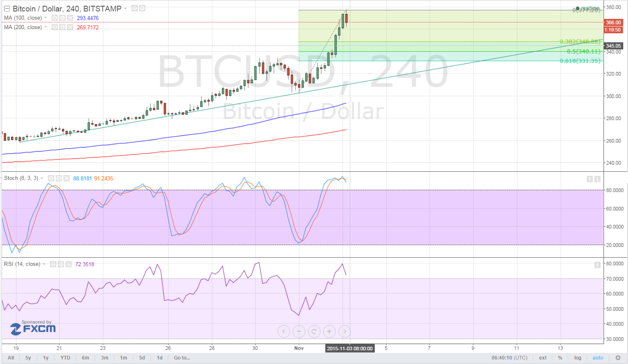Screen dimensions: 628x364
Task: Select the 6m time range
Action: (85, 358)
